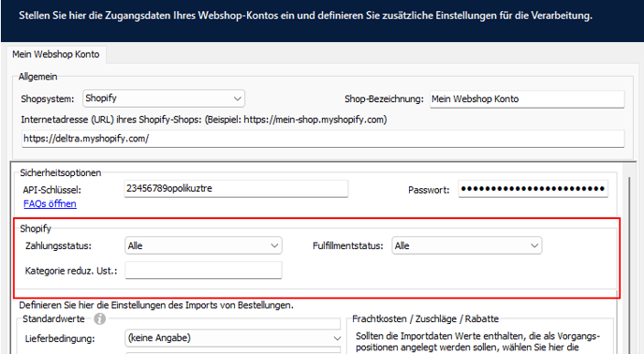Image resolution: width=644 pixels, height=354 pixels.
Task: Select the Fulfillmentstatus label text
Action: 348,246
